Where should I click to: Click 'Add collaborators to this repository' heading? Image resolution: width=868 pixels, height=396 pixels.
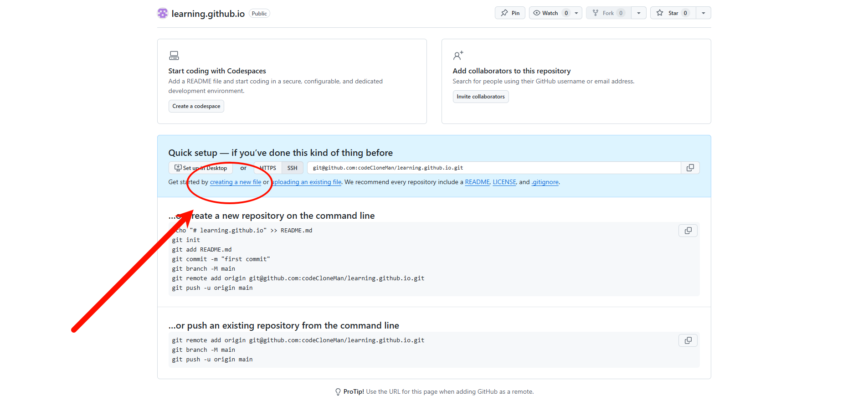pyautogui.click(x=512, y=71)
